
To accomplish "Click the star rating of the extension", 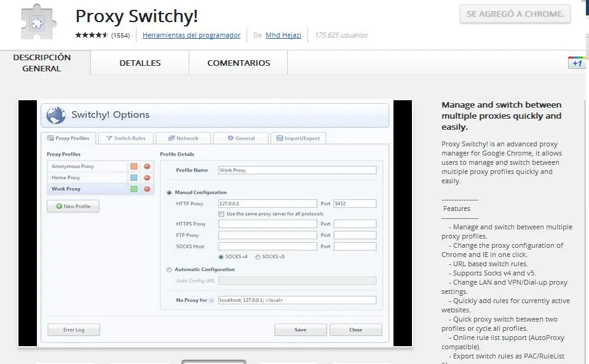I will pyautogui.click(x=91, y=35).
